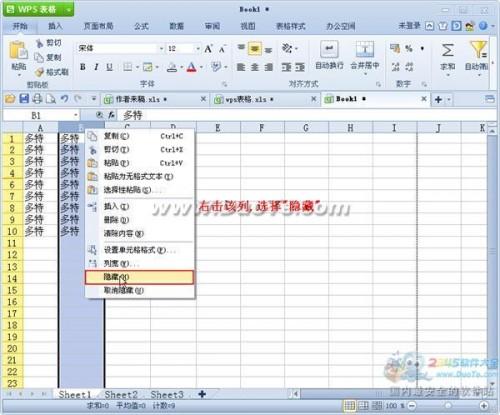Viewport: 500px width, 415px height.
Task: Toggle Bold formatting
Action: tap(83, 67)
